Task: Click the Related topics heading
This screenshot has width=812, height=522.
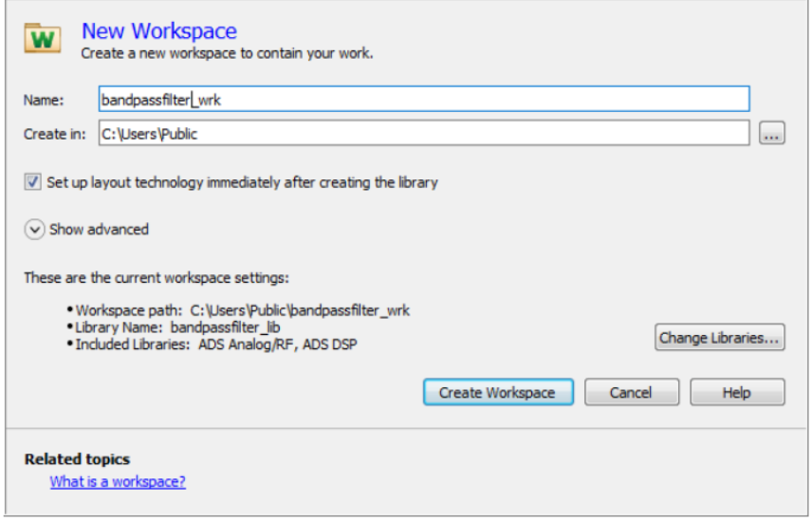Action: pos(77,458)
